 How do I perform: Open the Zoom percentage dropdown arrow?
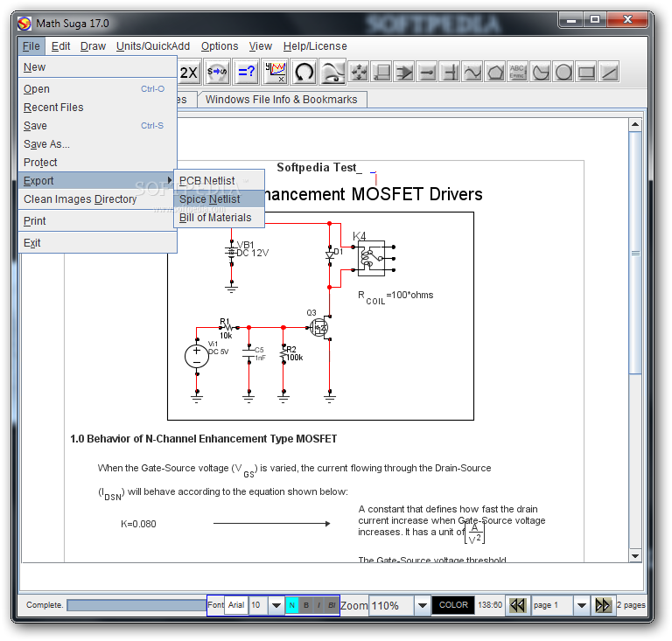pos(422,605)
